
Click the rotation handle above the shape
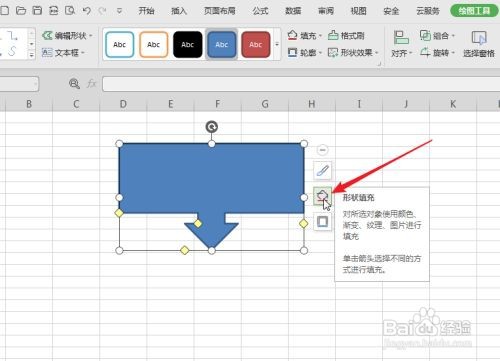212,127
